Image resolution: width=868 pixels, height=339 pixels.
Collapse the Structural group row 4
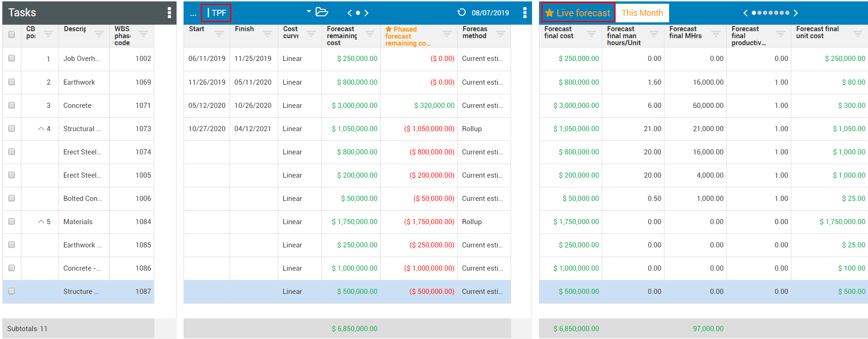click(x=41, y=129)
